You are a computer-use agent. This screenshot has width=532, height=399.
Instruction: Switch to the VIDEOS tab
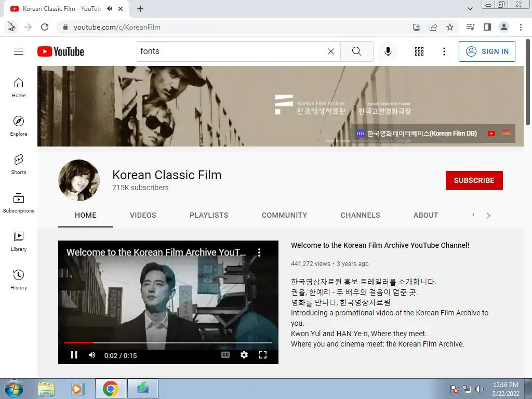143,215
